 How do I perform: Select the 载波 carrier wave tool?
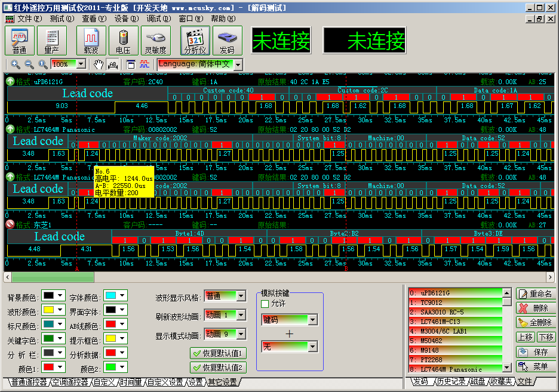pyautogui.click(x=91, y=41)
